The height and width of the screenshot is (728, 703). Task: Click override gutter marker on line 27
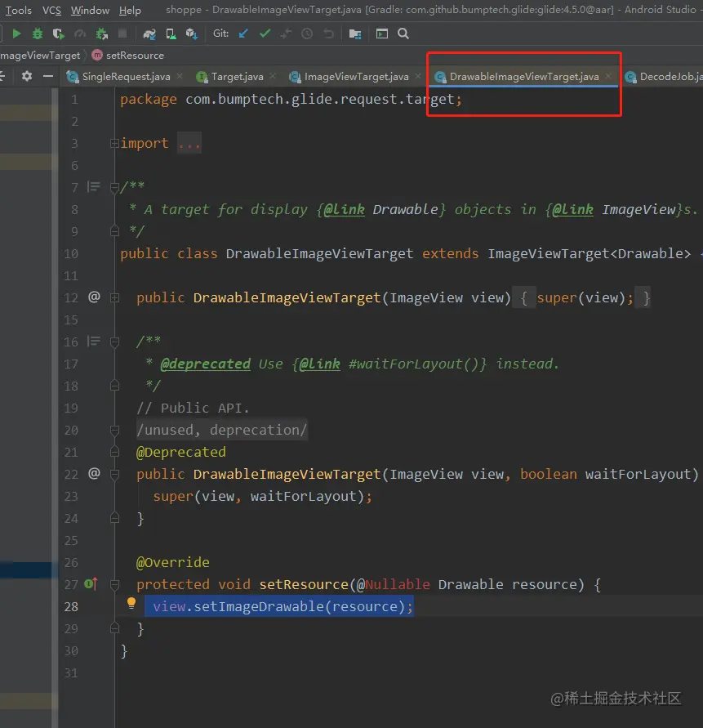point(91,584)
